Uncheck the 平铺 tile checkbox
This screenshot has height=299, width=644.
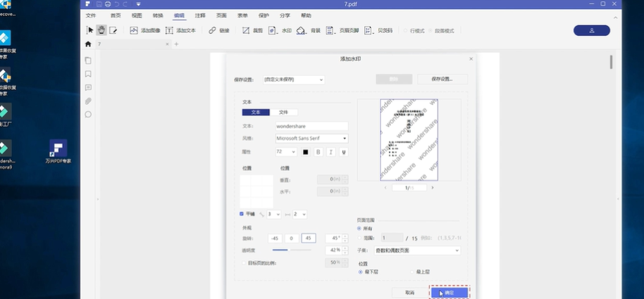tap(242, 214)
